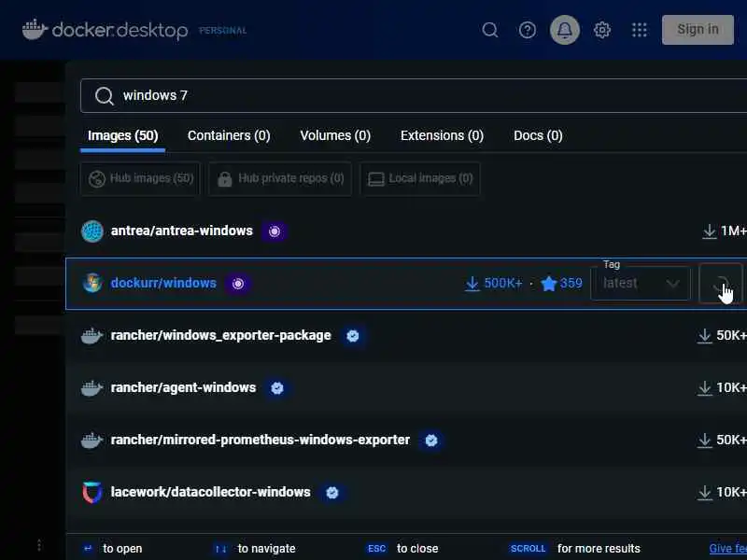Click the ESC to close hint

coord(402,549)
